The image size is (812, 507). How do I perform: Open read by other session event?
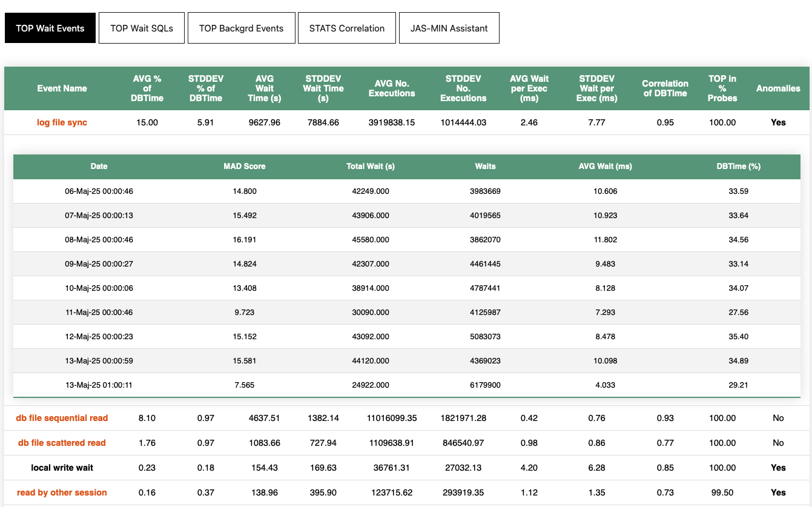point(62,492)
